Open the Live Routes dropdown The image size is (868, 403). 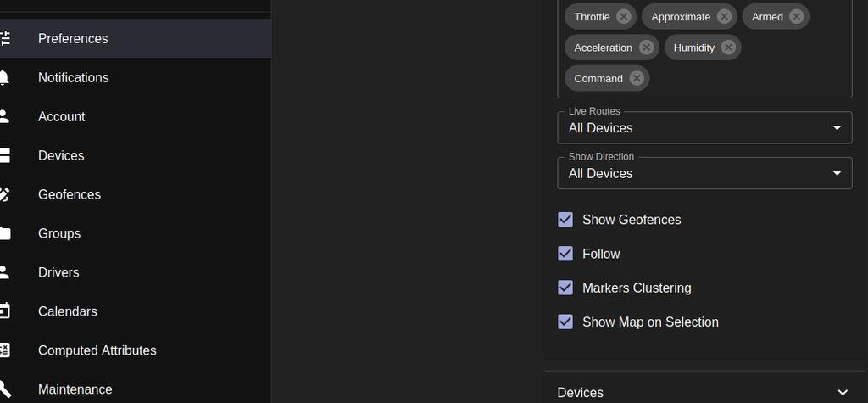(704, 128)
